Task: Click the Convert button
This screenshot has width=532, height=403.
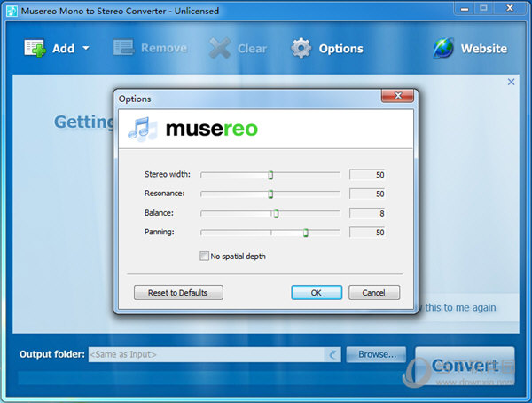Action: pos(465,366)
